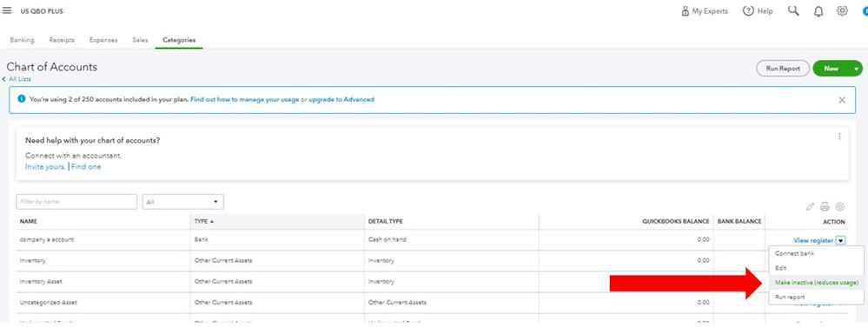Switch to the Expenses tab
Screen dimensions: 868x328
[x=103, y=40]
